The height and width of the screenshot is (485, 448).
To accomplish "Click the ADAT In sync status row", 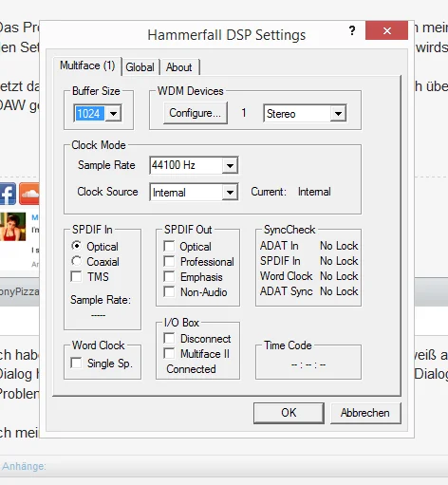I will [x=308, y=246].
